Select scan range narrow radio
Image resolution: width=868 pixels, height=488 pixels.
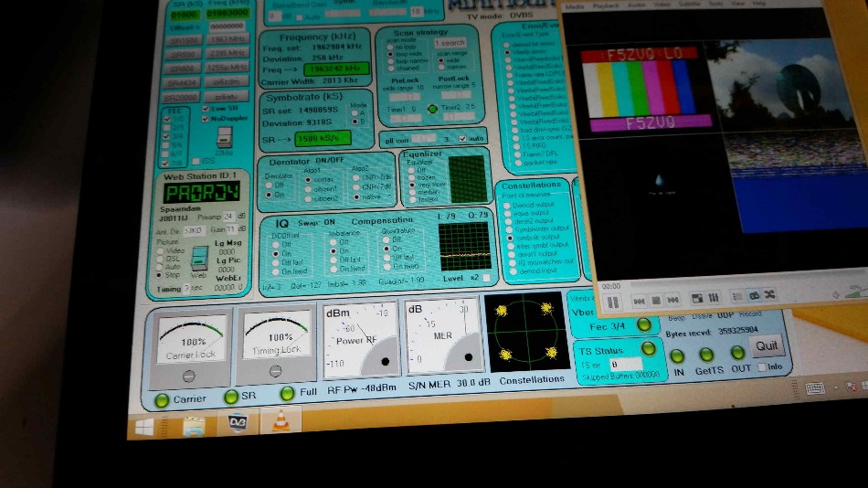441,67
